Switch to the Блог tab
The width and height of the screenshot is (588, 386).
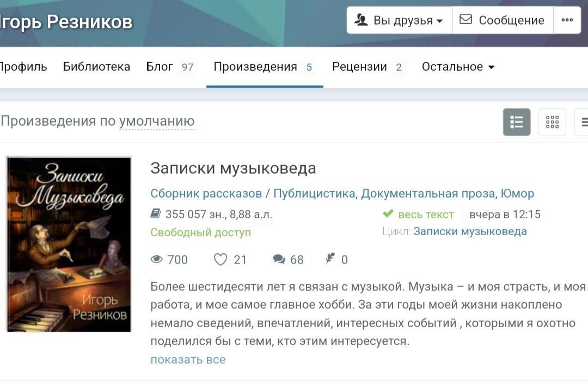point(170,67)
